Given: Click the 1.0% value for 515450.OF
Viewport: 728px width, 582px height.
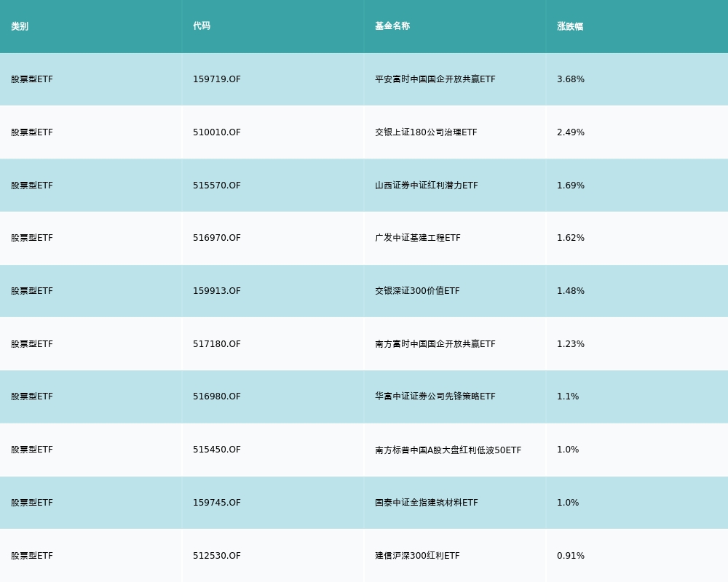Looking at the screenshot, I should click(568, 450).
